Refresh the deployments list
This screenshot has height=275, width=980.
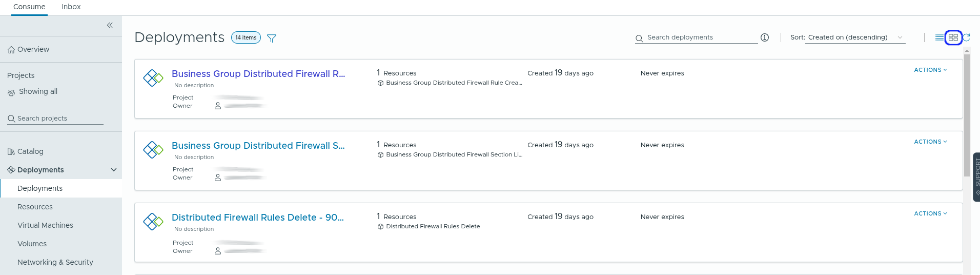pos(967,37)
